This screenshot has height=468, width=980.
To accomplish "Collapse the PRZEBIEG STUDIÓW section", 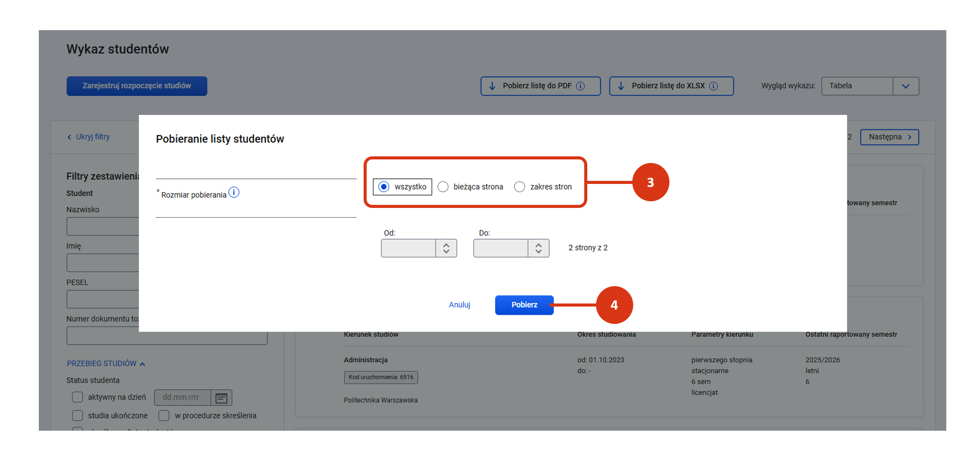I will point(106,363).
